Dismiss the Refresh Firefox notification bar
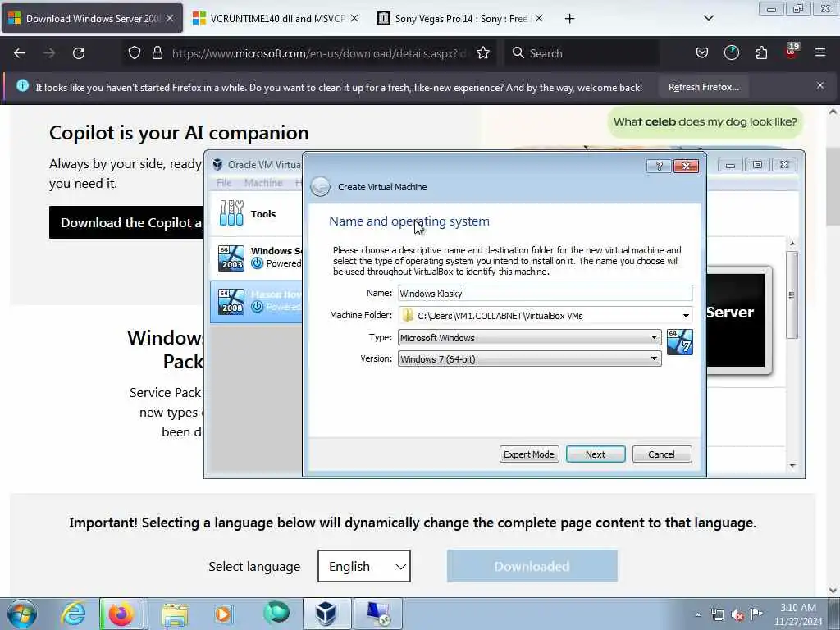The height and width of the screenshot is (630, 840). tap(820, 85)
